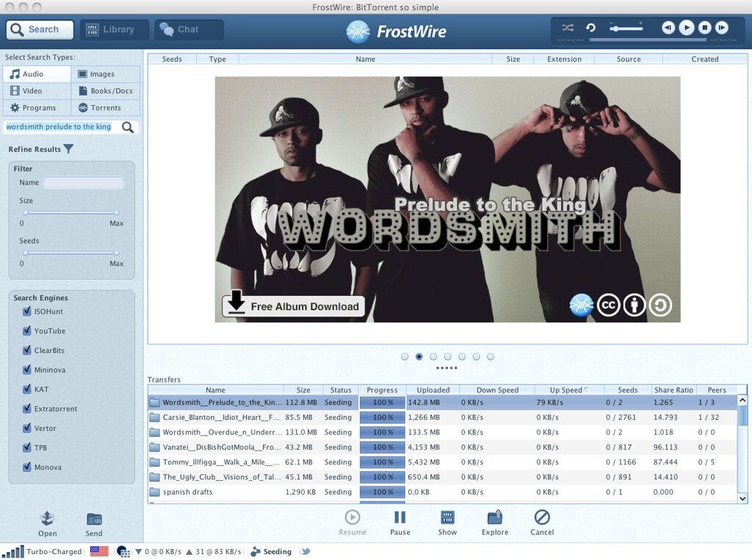The height and width of the screenshot is (560, 752).
Task: Sort transfers by Up Speed column
Action: [567, 390]
